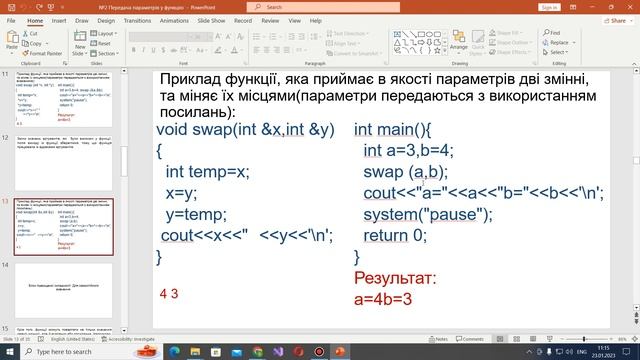Click the font color button

point(234,50)
